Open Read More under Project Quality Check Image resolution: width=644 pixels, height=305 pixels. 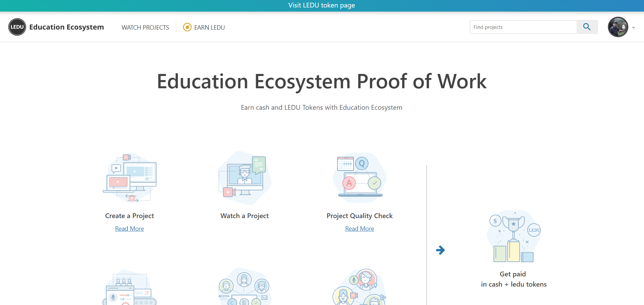click(x=360, y=229)
